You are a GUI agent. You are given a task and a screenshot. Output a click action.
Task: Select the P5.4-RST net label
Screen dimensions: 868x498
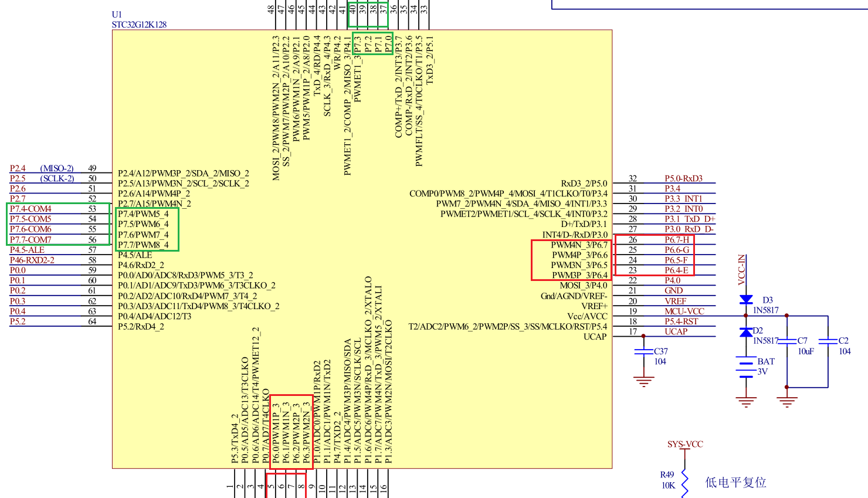click(681, 321)
